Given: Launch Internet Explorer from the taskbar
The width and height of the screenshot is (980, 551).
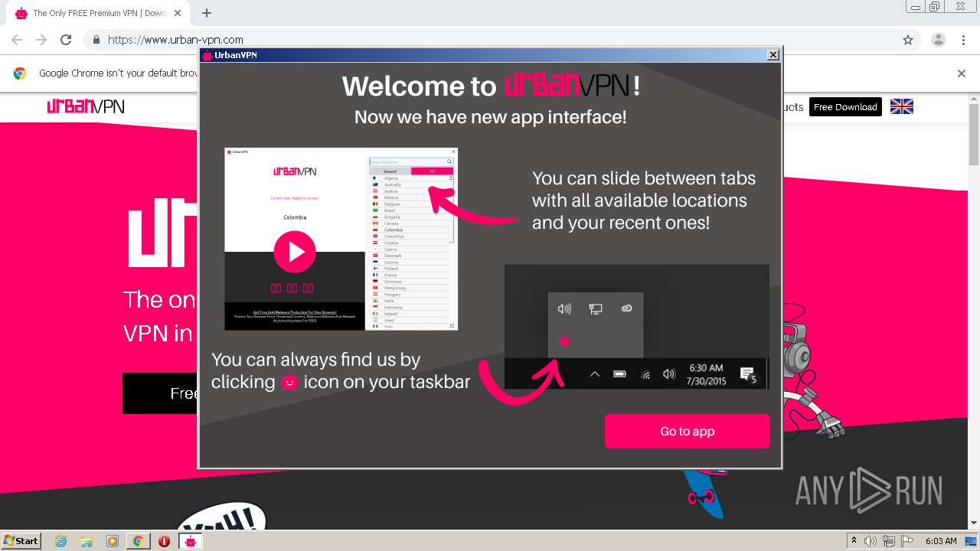Looking at the screenshot, I should point(61,541).
